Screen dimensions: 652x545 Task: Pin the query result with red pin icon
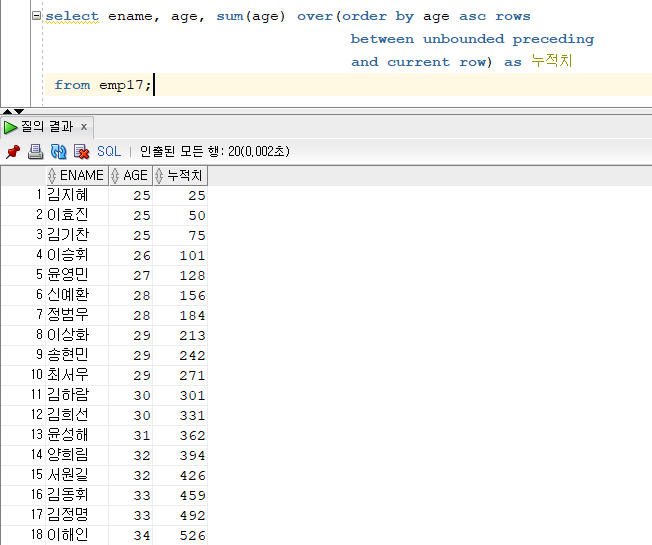point(13,152)
